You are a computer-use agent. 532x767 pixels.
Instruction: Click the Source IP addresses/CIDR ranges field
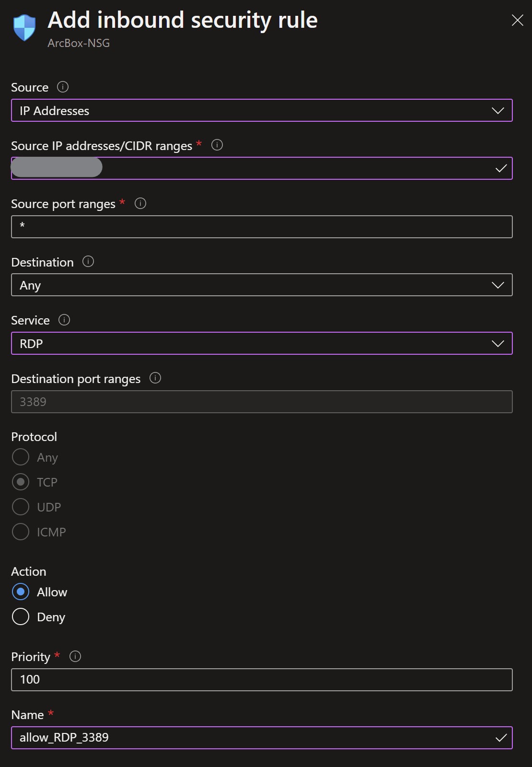[x=262, y=168]
